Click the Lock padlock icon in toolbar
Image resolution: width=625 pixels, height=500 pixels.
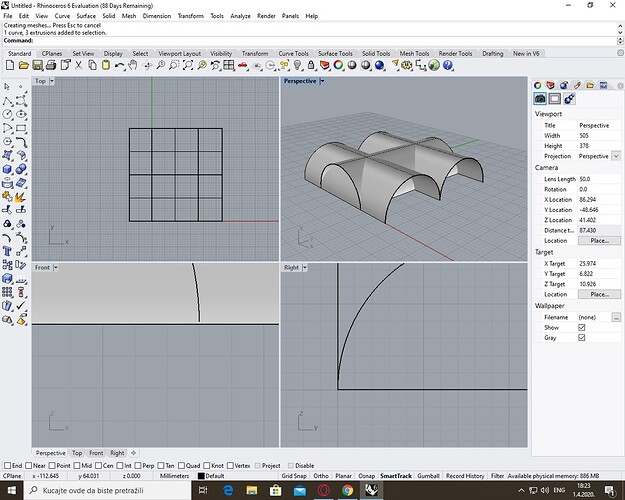point(310,66)
